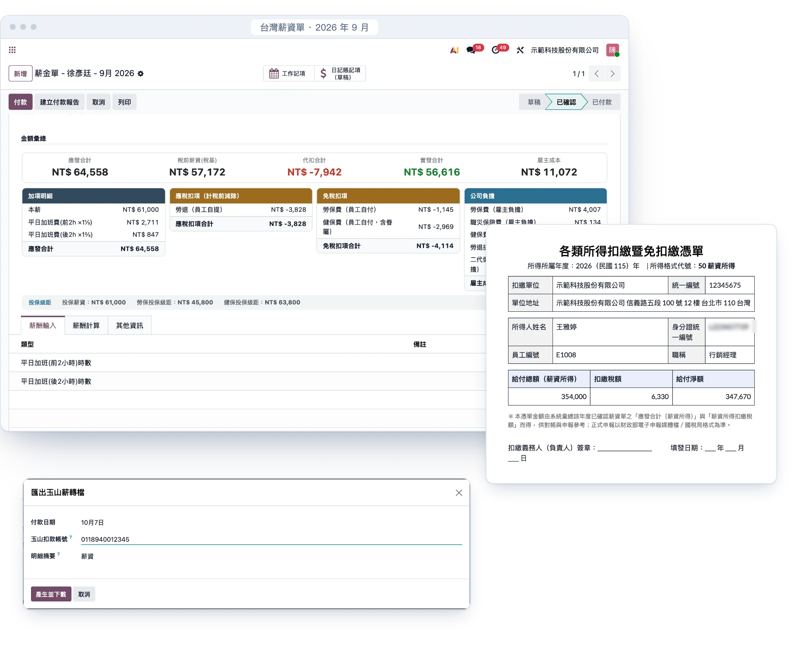Close the 匯出玉山薪轉檔 dialog
This screenshot has height=672, width=792.
click(x=458, y=492)
